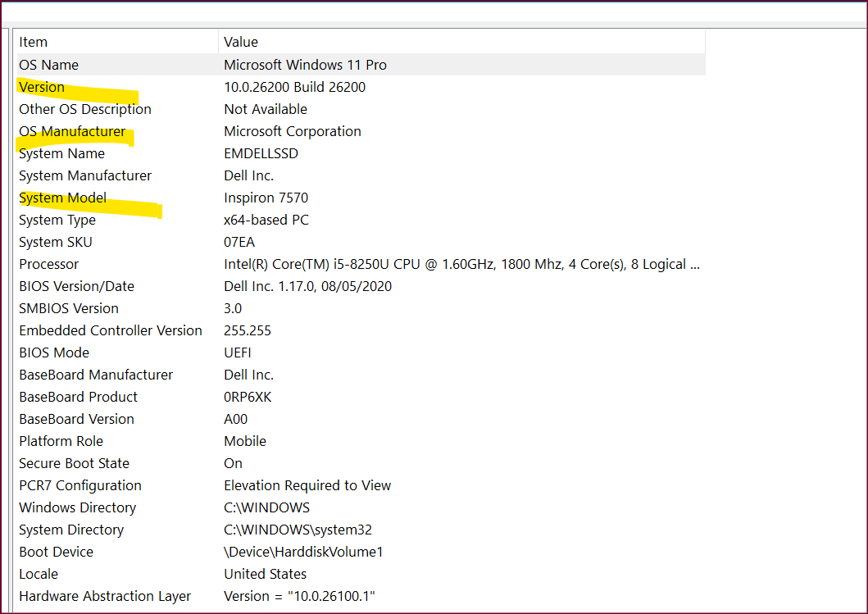Select the Secure Boot State row

pyautogui.click(x=361, y=463)
